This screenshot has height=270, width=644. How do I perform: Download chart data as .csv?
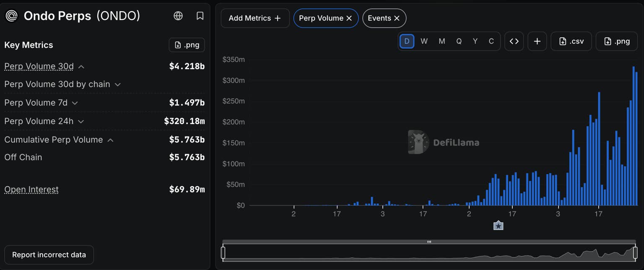(571, 41)
